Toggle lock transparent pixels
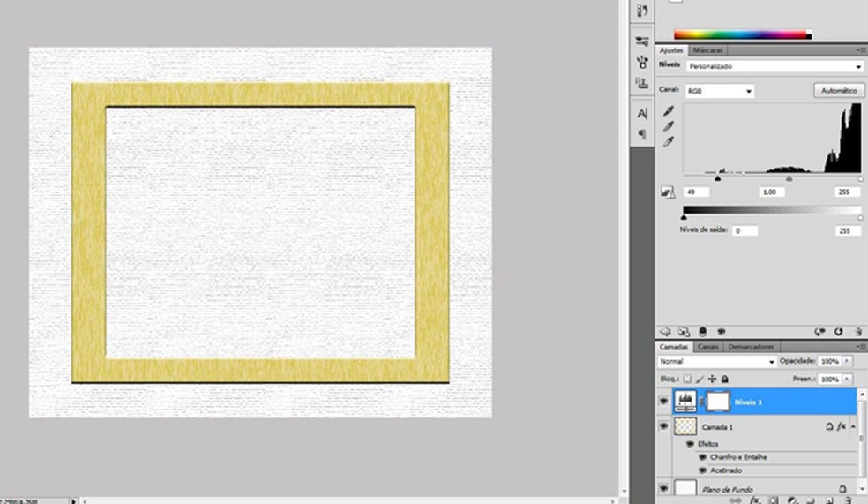868x504 pixels. click(687, 379)
